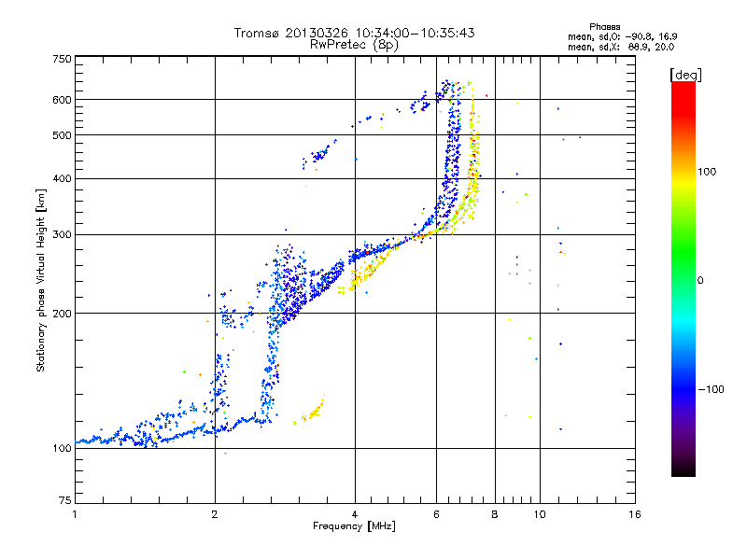Click the colorbar label '-100'
Viewport: 747px width, 560px height.
[x=711, y=389]
